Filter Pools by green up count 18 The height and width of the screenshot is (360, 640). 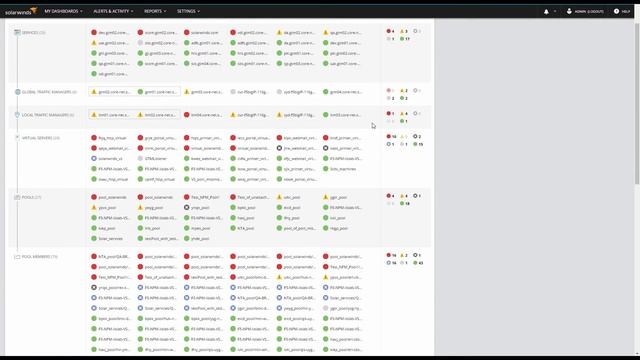pyautogui.click(x=405, y=204)
